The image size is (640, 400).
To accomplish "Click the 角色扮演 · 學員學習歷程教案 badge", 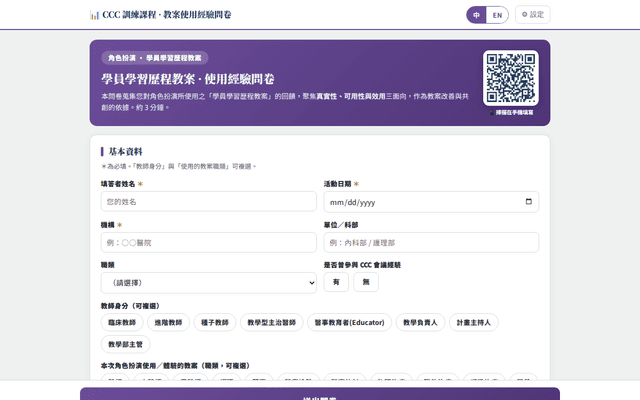I will point(155,58).
